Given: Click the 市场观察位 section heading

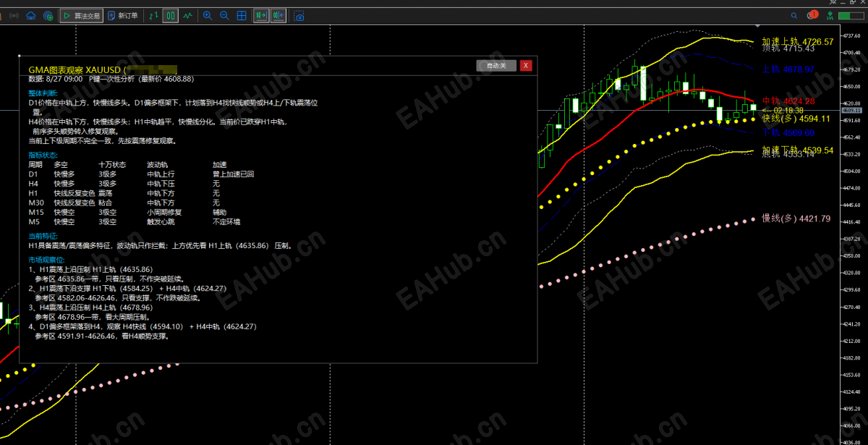Looking at the screenshot, I should click(46, 259).
